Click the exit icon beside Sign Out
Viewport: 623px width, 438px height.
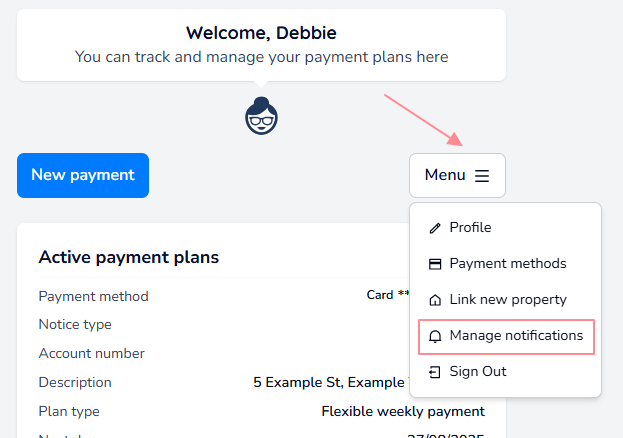[x=435, y=372]
